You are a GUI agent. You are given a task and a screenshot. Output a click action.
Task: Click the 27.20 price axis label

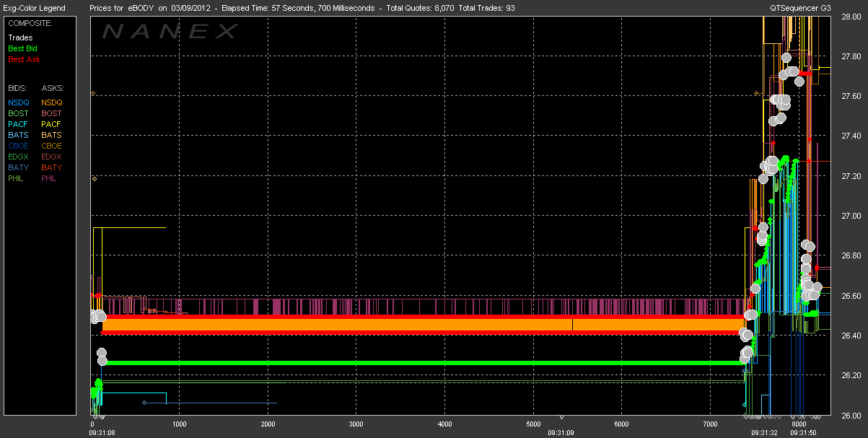(850, 176)
